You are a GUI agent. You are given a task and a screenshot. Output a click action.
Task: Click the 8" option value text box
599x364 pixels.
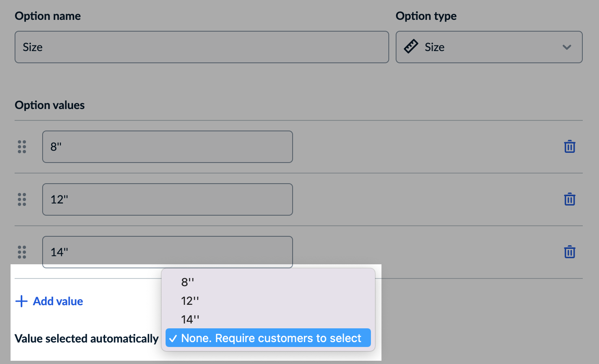[x=167, y=147]
